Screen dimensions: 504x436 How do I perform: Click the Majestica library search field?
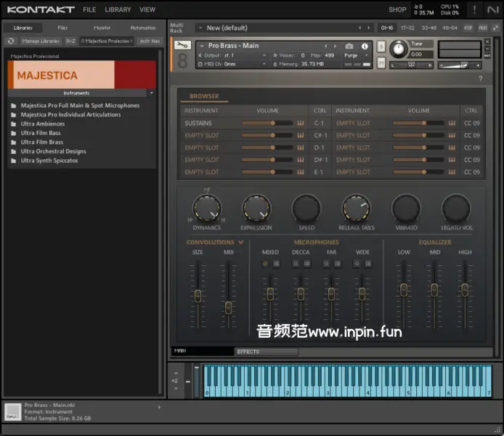(107, 41)
